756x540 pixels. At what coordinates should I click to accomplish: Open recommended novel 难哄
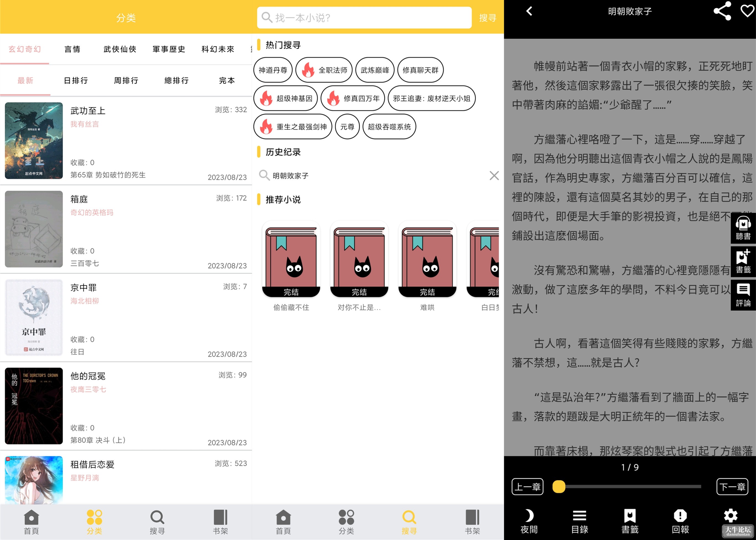[427, 266]
